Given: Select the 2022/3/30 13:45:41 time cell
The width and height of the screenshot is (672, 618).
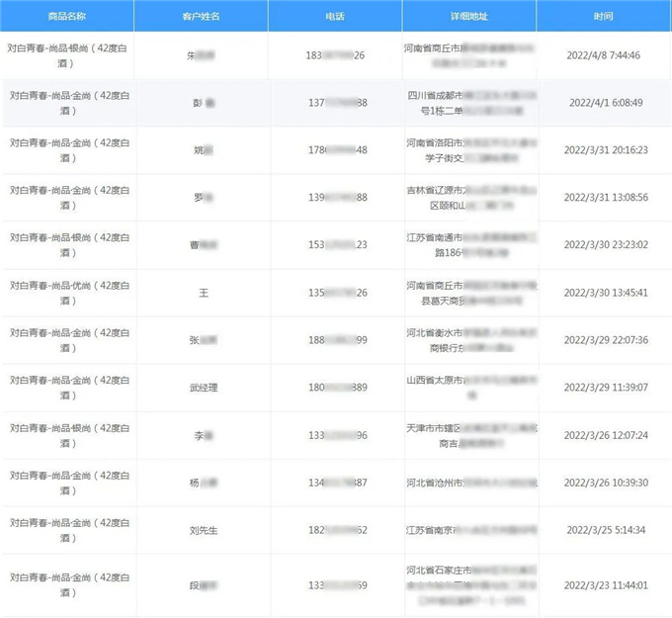Looking at the screenshot, I should point(604,293).
